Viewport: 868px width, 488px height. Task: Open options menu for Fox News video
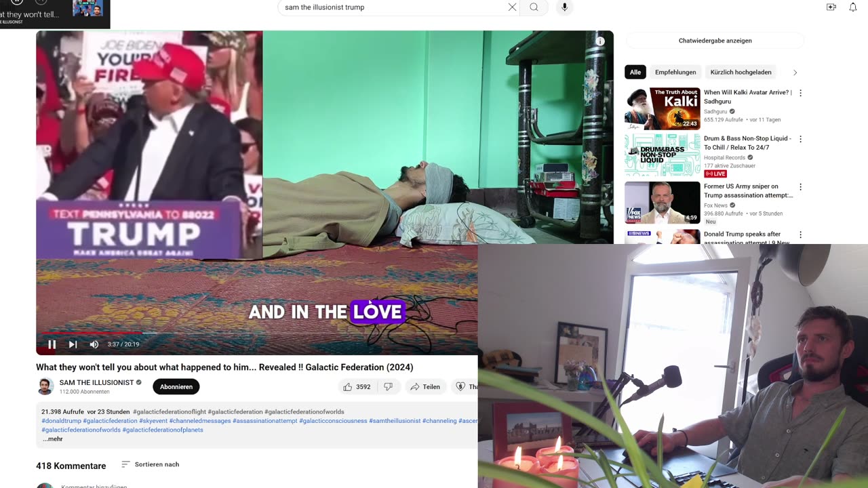click(800, 187)
